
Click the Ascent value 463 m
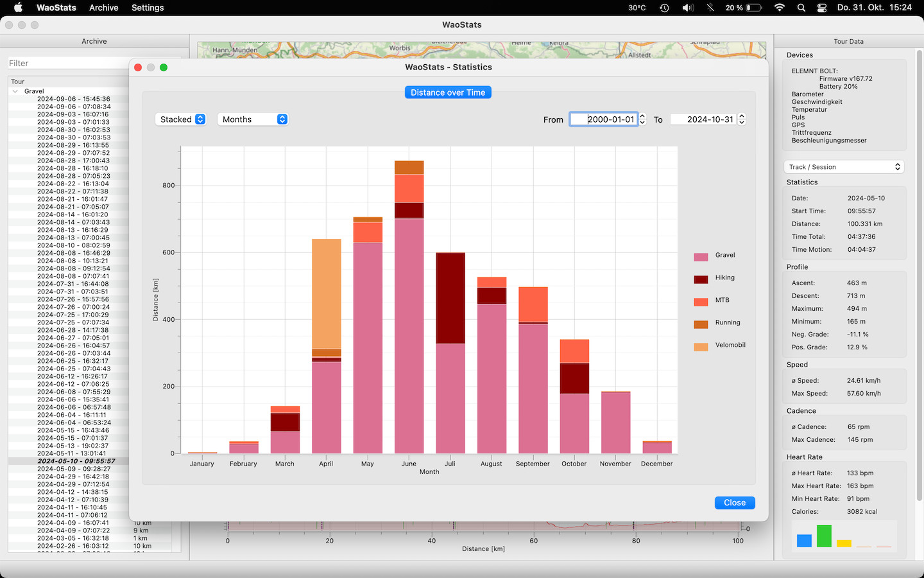[x=857, y=283]
